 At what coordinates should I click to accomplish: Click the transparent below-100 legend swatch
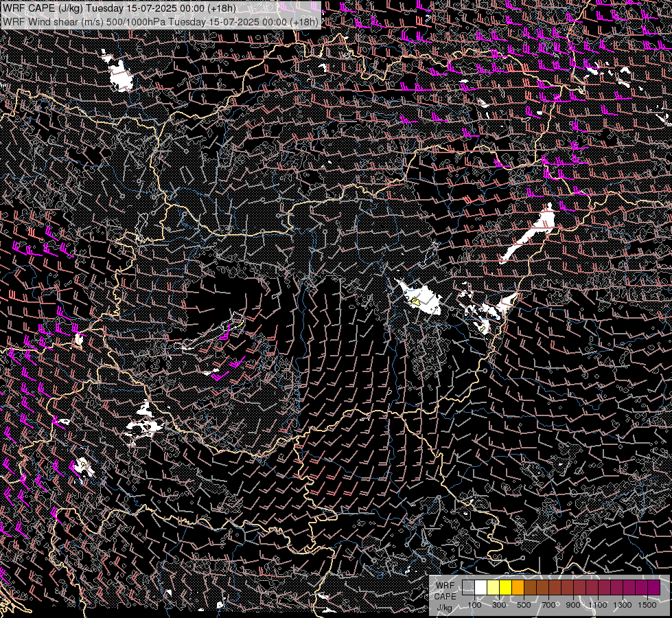tap(468, 587)
